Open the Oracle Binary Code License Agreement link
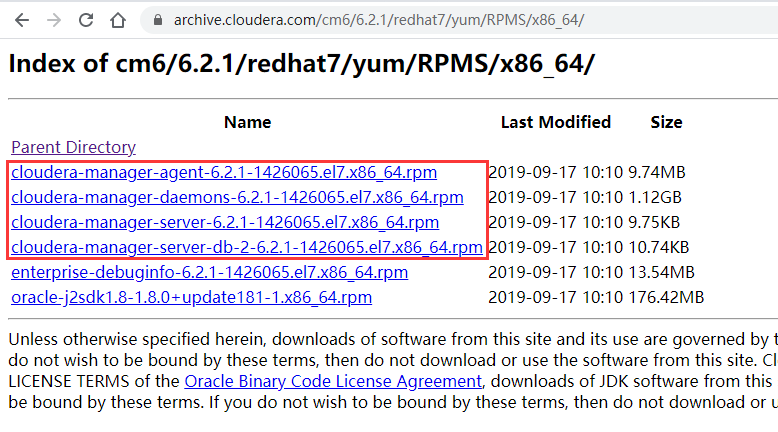778x432 pixels. click(333, 381)
